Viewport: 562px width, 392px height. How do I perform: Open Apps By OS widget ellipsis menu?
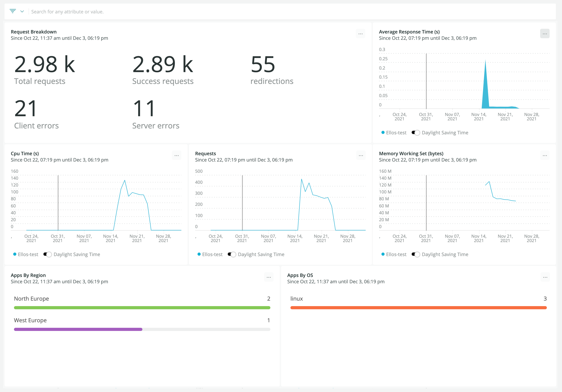coord(545,277)
